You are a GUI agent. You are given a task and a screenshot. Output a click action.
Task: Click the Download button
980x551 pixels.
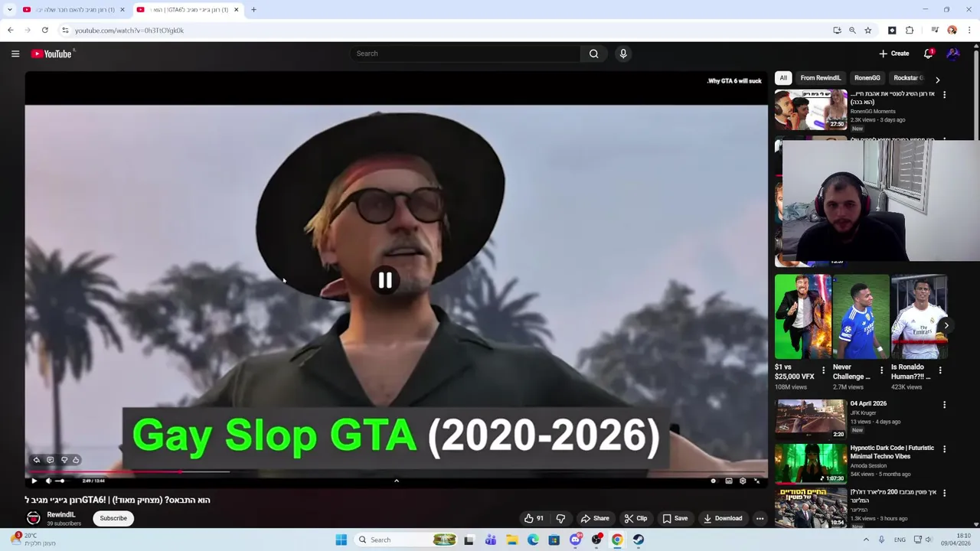coord(724,518)
